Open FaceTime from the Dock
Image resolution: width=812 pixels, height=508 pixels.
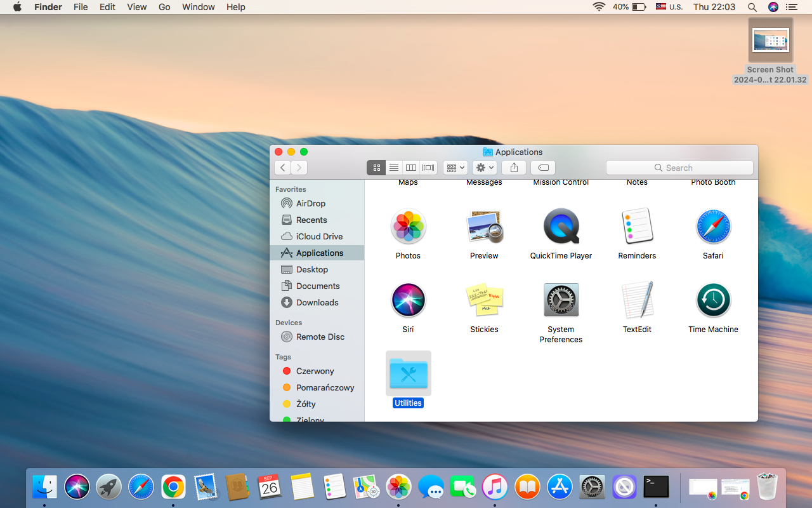pyautogui.click(x=463, y=487)
